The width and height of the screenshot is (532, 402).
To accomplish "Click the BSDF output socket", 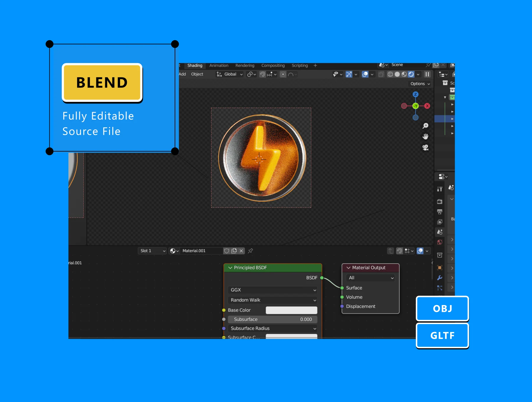I will pyautogui.click(x=322, y=278).
